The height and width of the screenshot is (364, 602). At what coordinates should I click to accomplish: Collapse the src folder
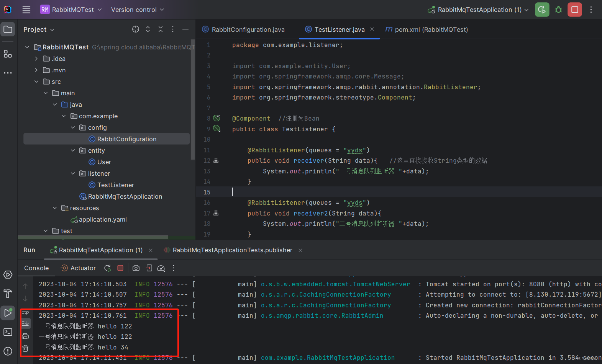[36, 82]
